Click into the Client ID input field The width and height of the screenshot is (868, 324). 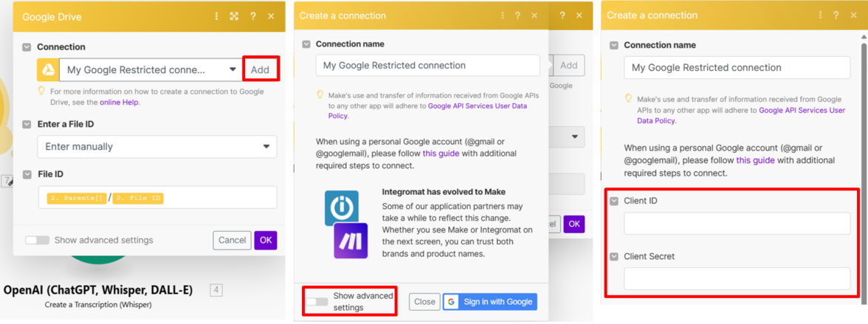click(736, 224)
